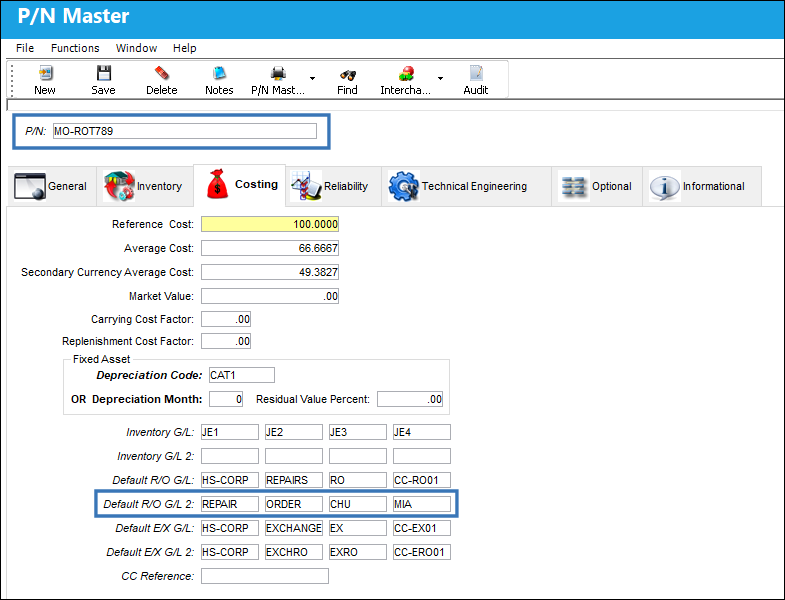This screenshot has height=600, width=785.
Task: Expand the P/N Master print dropdown arrow
Action: 312,78
